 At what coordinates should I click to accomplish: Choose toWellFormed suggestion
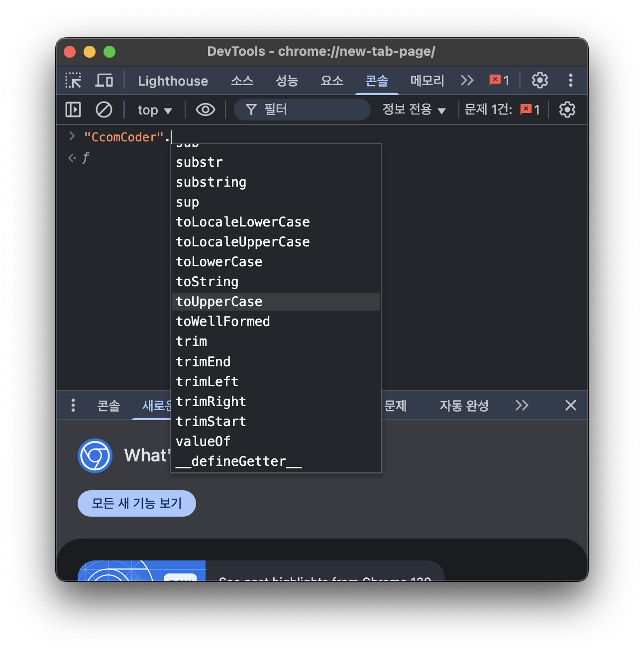tap(276, 322)
